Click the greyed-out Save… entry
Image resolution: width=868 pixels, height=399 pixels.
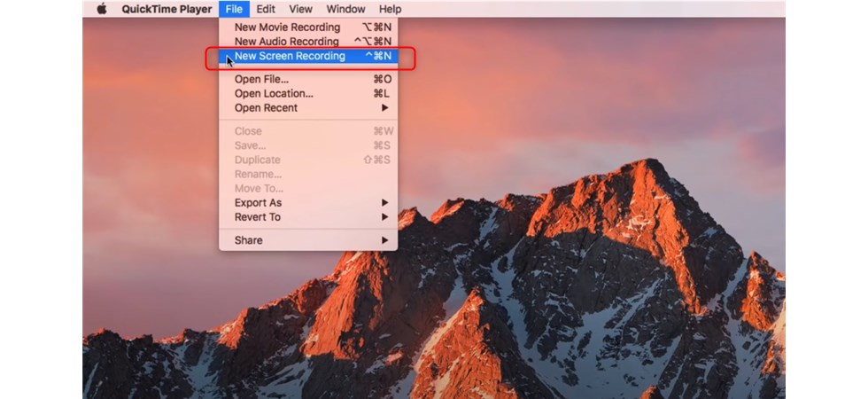click(308, 145)
